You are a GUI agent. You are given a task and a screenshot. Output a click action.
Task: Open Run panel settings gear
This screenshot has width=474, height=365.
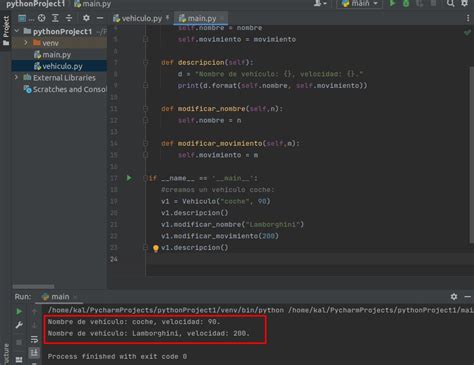click(454, 296)
